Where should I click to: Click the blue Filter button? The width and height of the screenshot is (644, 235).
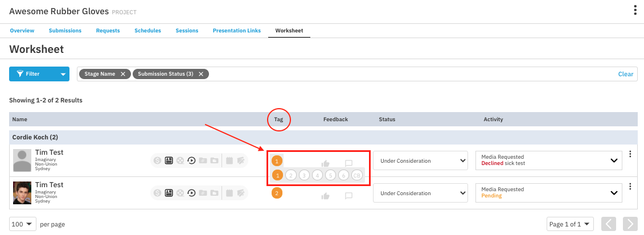click(32, 74)
